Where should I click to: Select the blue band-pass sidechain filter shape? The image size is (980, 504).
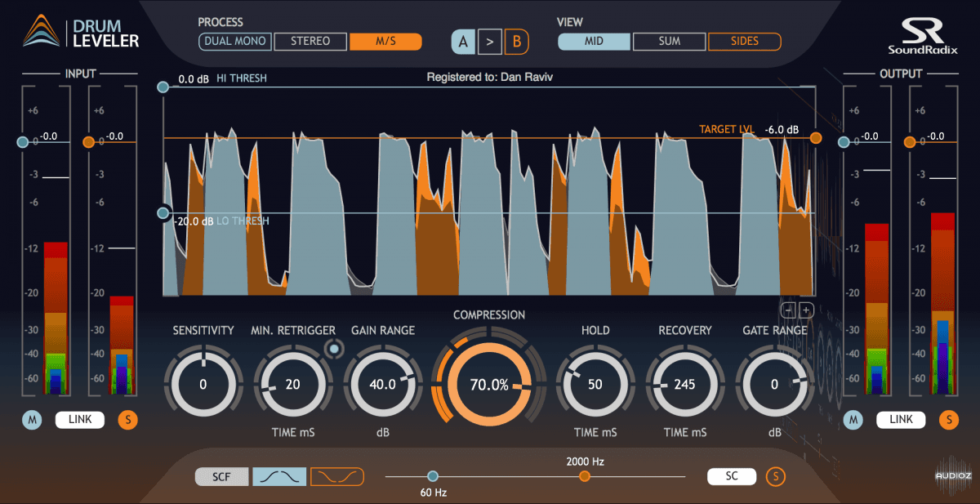279,476
